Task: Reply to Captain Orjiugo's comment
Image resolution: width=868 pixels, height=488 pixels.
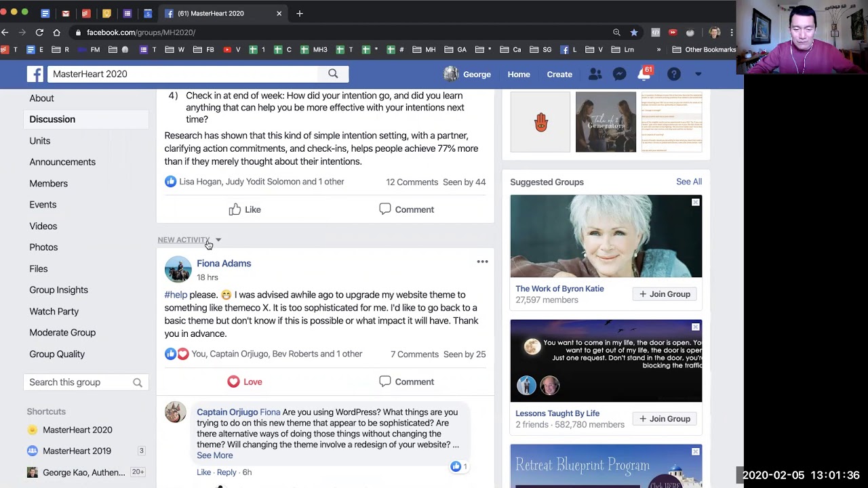Action: tap(226, 472)
